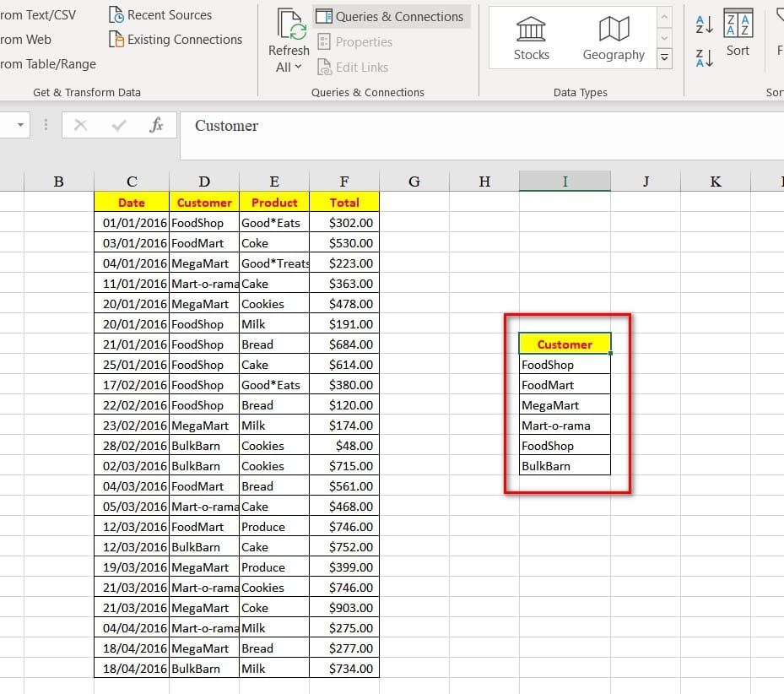784x694 pixels.
Task: Select Good*Treats product cell
Action: [x=274, y=263]
